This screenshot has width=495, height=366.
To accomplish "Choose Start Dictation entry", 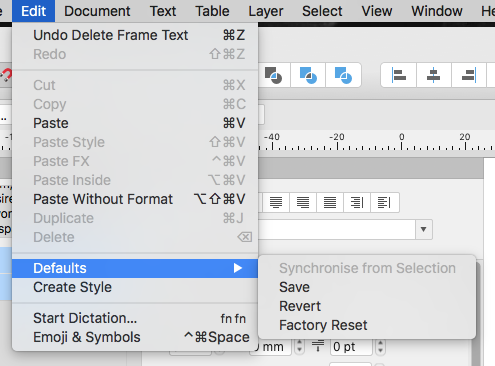I will [x=135, y=318].
